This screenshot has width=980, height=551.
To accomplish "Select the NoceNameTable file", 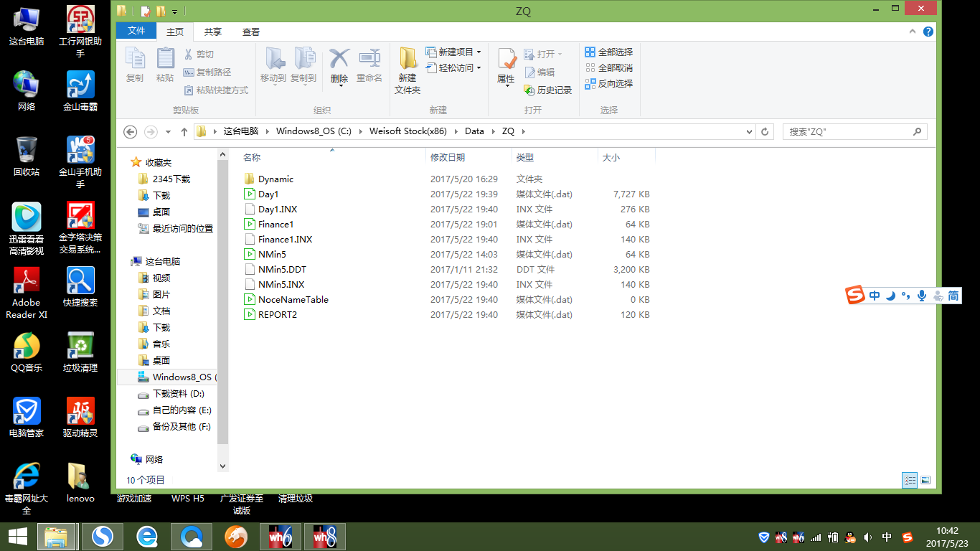I will [x=293, y=300].
